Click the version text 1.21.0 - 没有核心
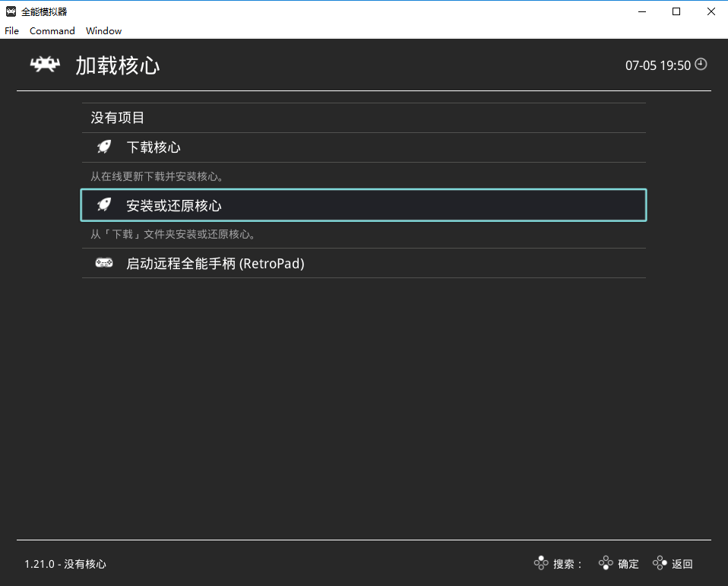This screenshot has width=728, height=586. click(65, 563)
